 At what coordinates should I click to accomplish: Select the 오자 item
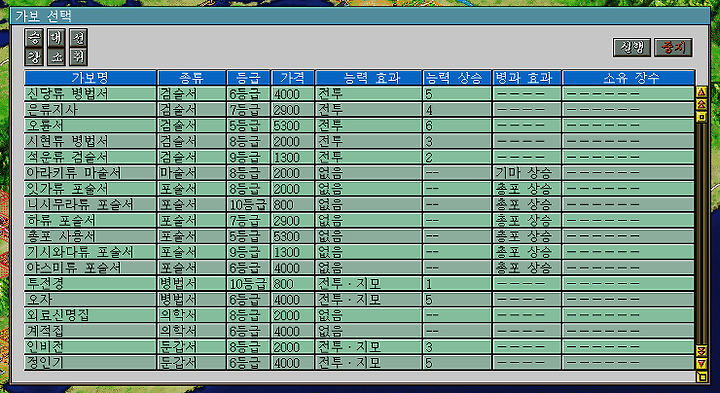click(359, 299)
